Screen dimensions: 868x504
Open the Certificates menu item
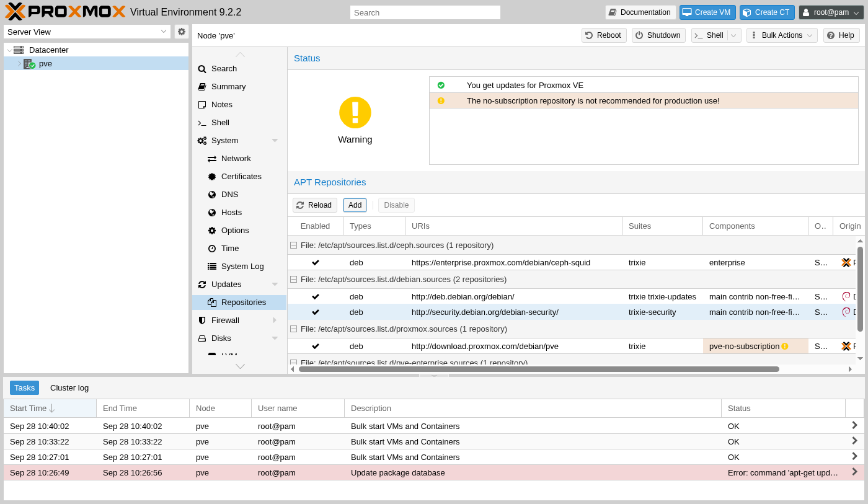tap(239, 177)
